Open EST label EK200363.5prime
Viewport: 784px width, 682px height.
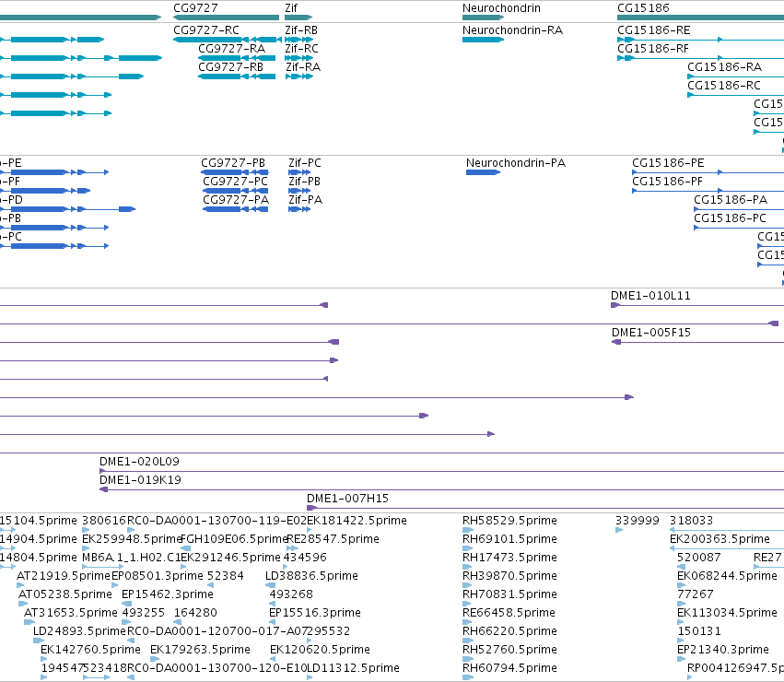point(720,539)
